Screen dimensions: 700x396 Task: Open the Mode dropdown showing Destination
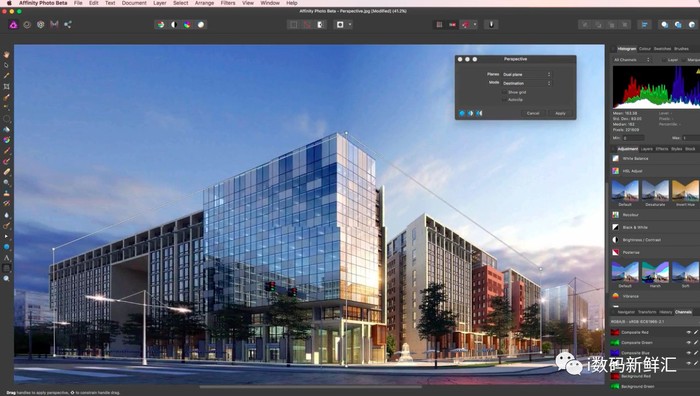tap(526, 83)
